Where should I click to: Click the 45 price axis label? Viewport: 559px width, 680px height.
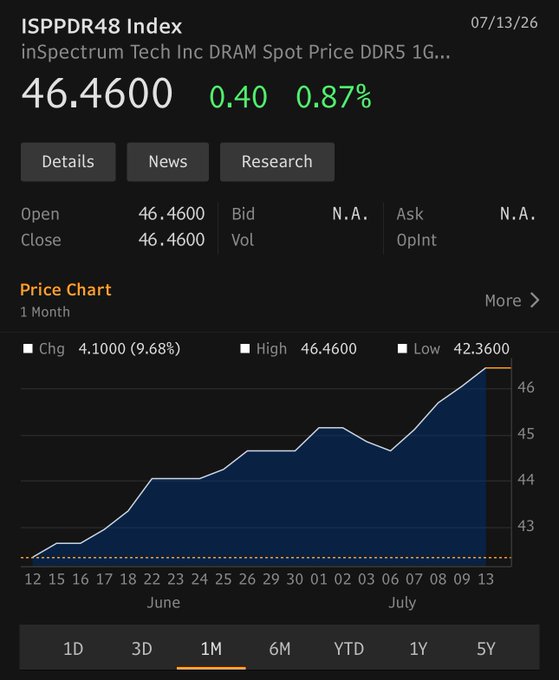click(x=526, y=434)
